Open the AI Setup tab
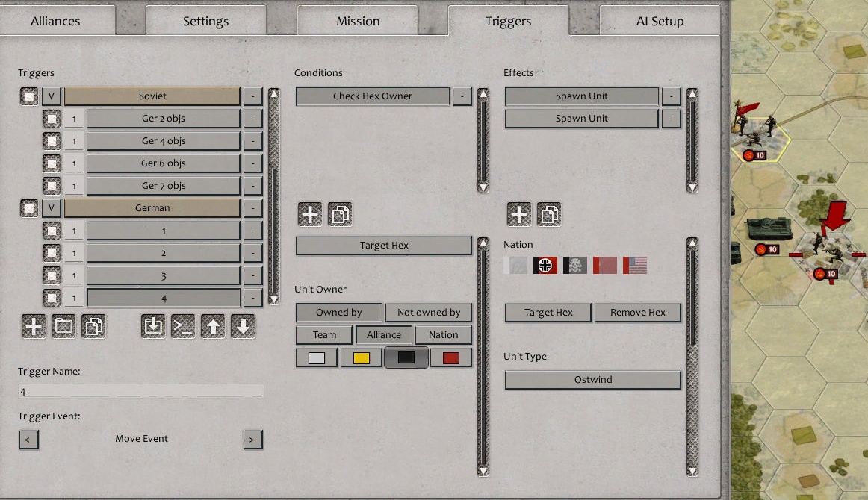Screen dimensions: 868x500 [x=660, y=21]
